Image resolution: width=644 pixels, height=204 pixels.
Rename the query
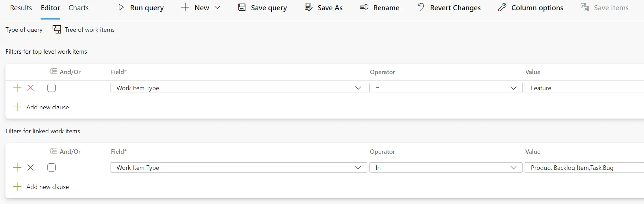pos(379,8)
